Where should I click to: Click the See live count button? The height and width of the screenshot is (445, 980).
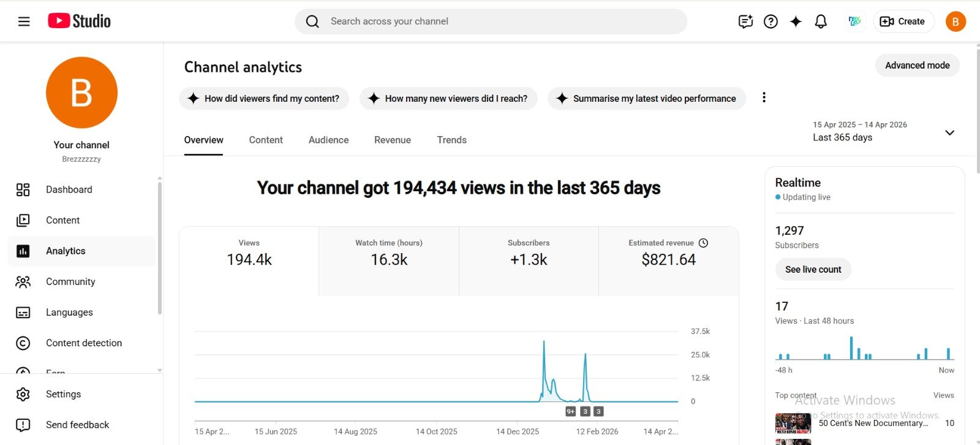coord(813,269)
